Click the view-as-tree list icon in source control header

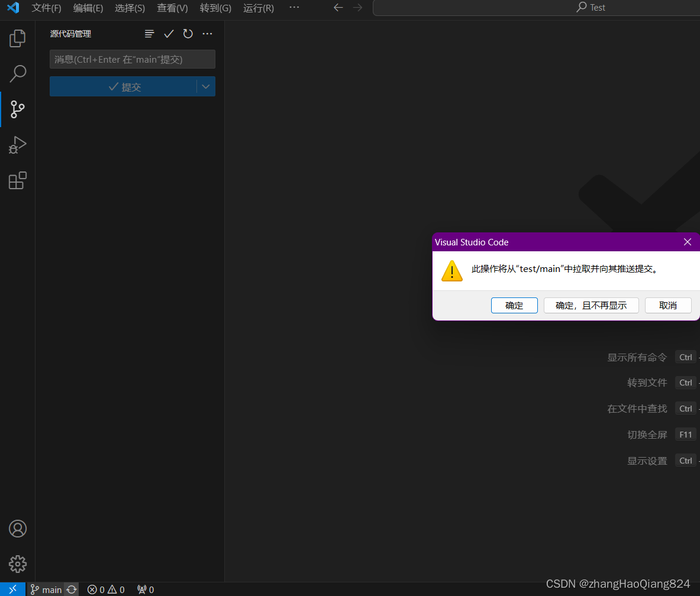pos(150,34)
